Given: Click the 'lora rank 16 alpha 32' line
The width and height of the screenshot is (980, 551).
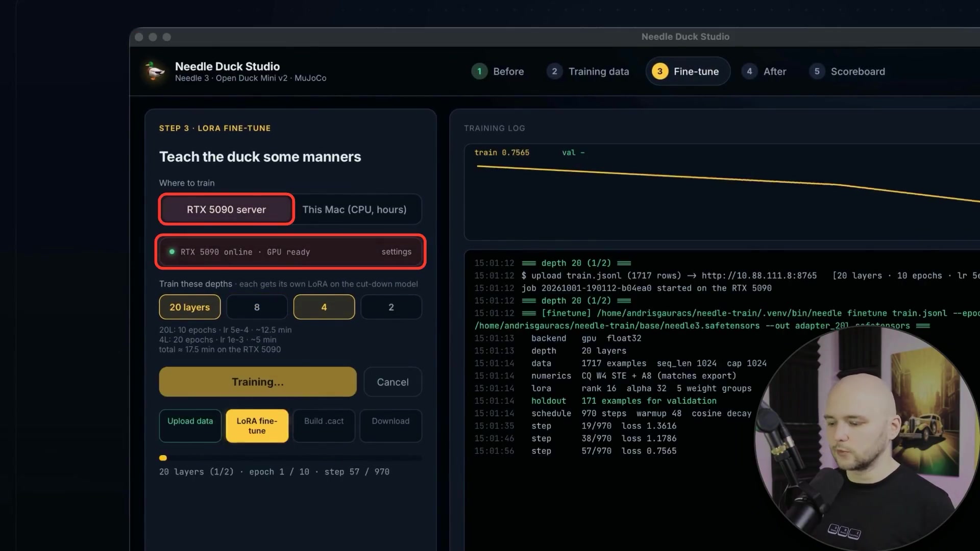Looking at the screenshot, I should 612,388.
